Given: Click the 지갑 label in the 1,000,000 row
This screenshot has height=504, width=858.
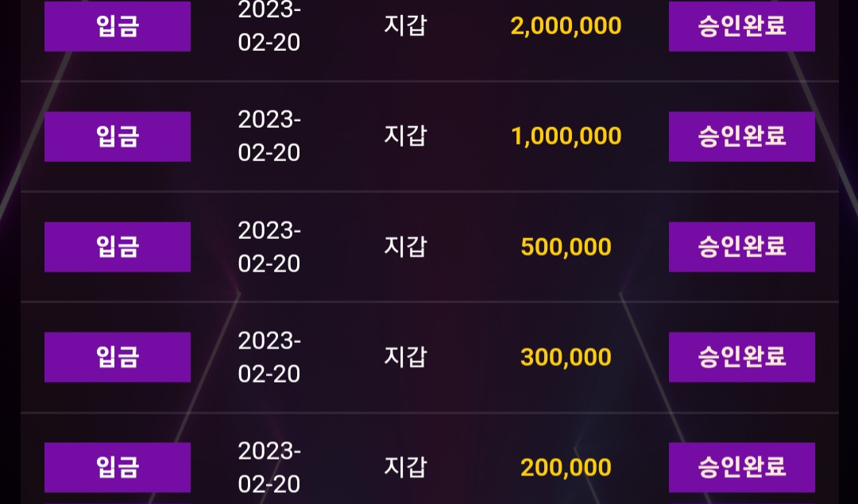Looking at the screenshot, I should [405, 136].
